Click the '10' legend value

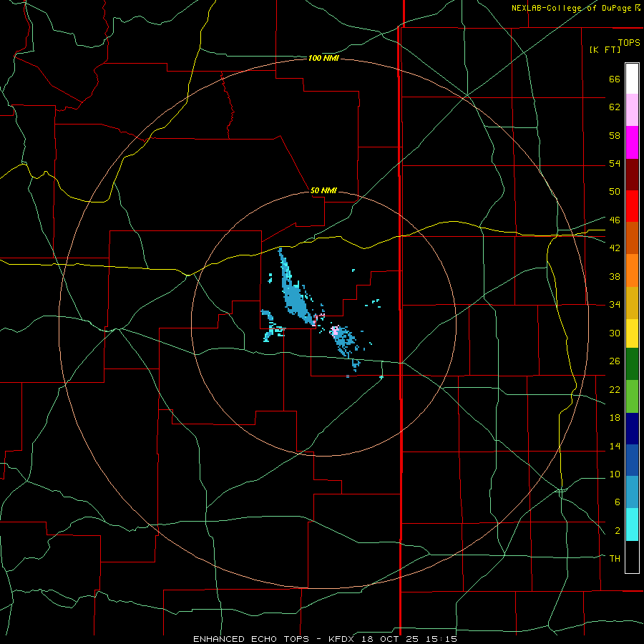click(615, 474)
